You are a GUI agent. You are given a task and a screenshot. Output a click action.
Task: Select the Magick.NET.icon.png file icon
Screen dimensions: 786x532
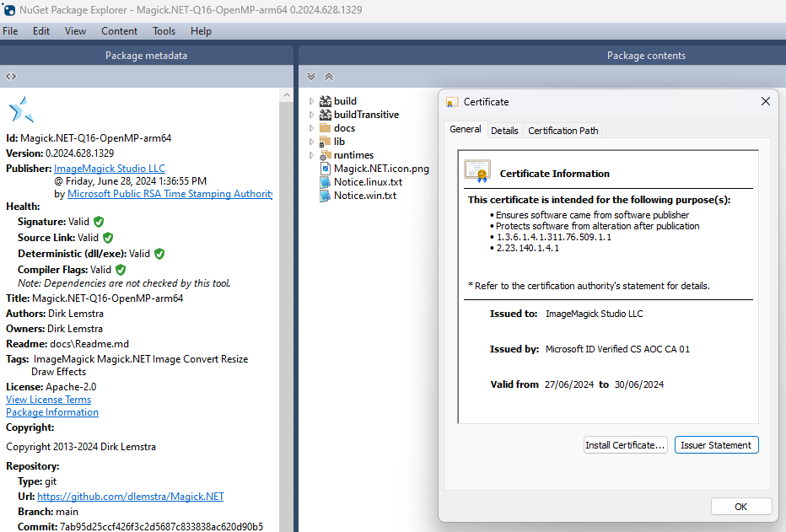point(326,169)
